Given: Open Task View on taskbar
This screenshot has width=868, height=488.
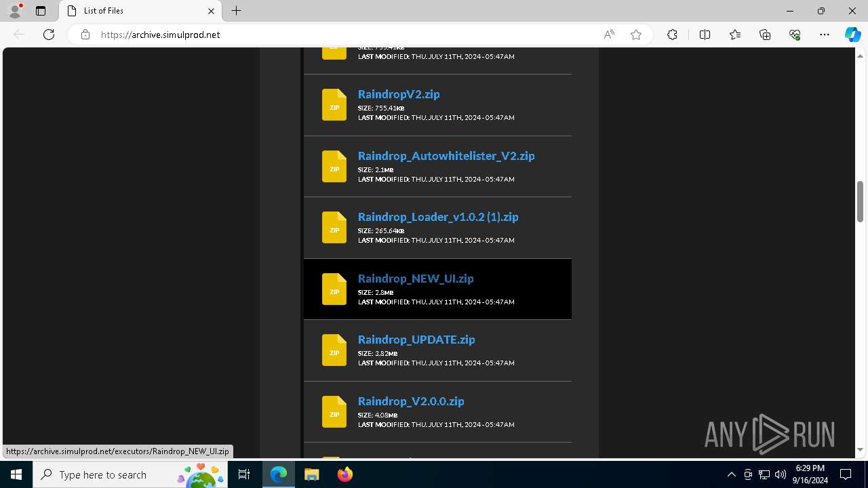Looking at the screenshot, I should click(x=244, y=474).
